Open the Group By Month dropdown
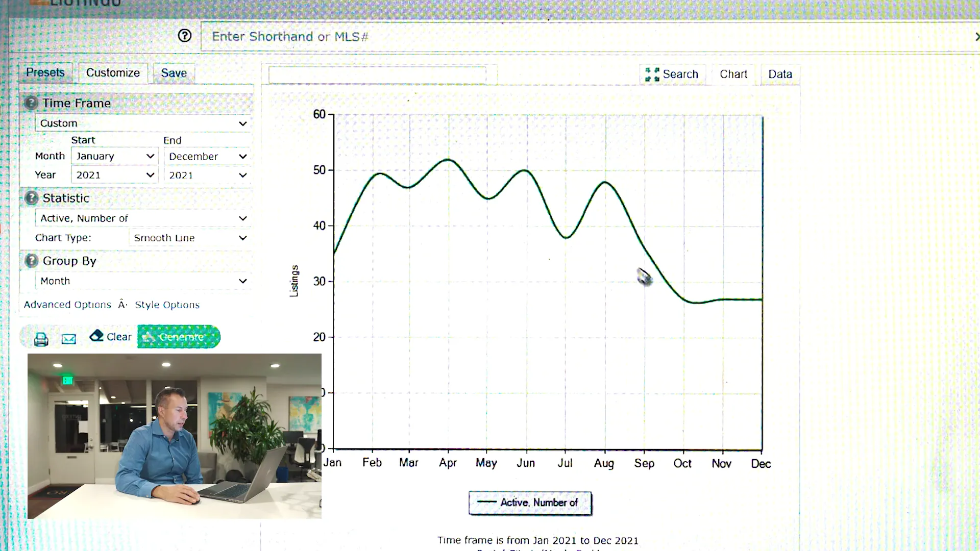The width and height of the screenshot is (980, 551). point(143,281)
